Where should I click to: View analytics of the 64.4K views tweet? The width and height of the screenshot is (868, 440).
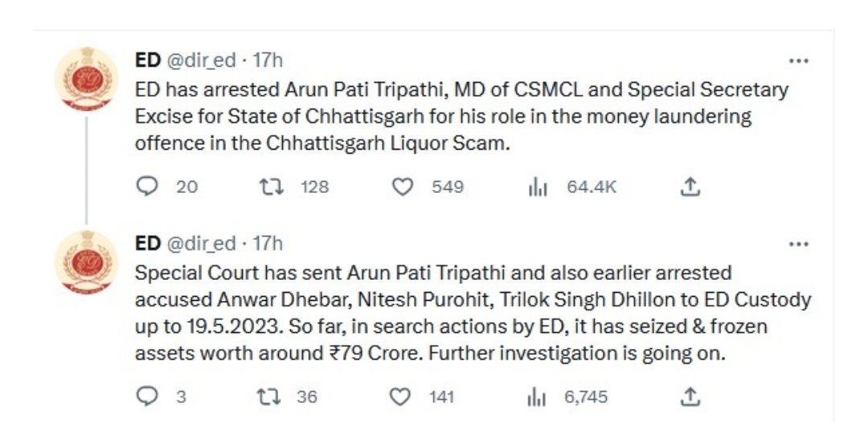pos(538,187)
